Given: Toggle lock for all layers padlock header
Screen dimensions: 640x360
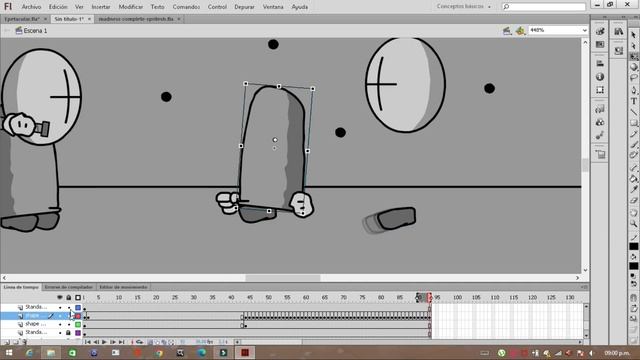Looking at the screenshot, I should tap(69, 298).
